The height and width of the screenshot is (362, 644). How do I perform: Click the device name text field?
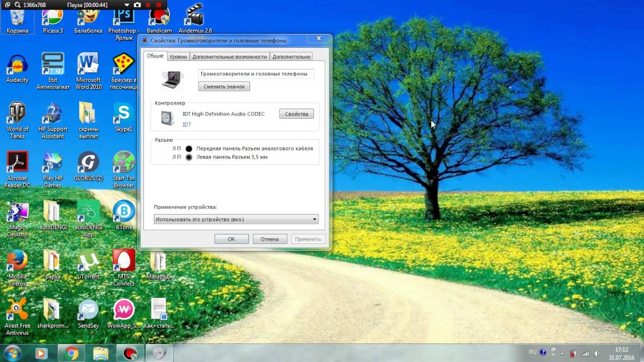pyautogui.click(x=256, y=74)
